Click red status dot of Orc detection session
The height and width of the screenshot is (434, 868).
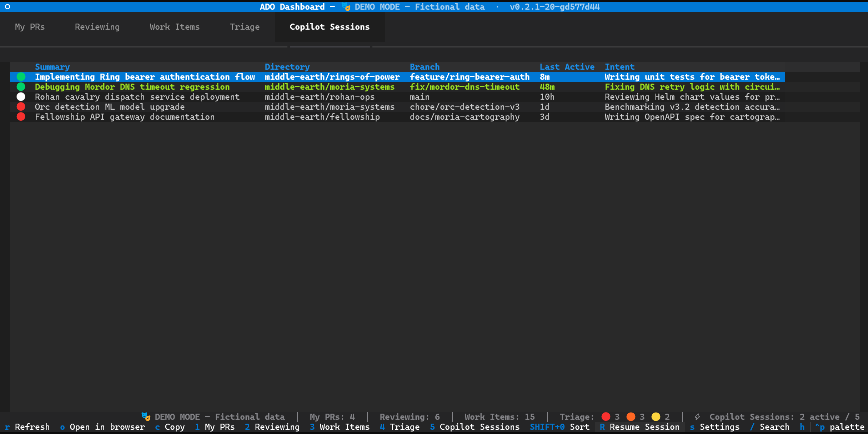point(21,107)
